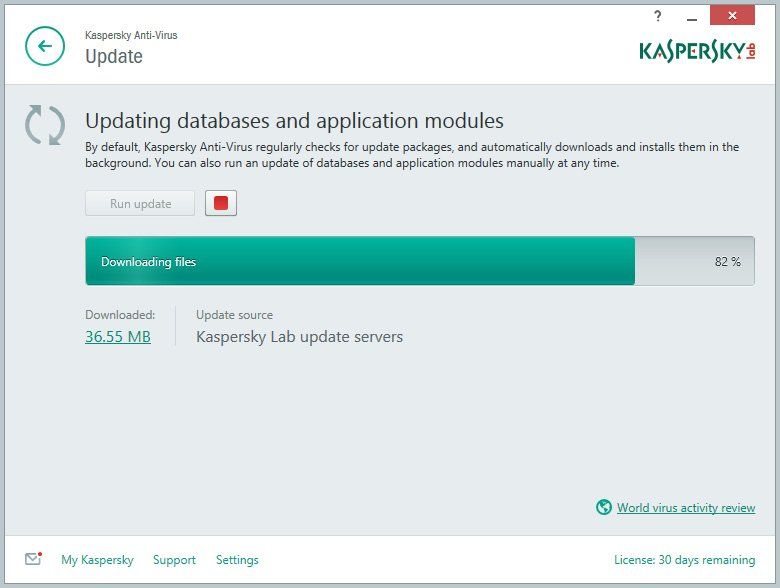Screen dimensions: 780x588
Task: Open Settings from the bottom bar
Action: (x=237, y=560)
